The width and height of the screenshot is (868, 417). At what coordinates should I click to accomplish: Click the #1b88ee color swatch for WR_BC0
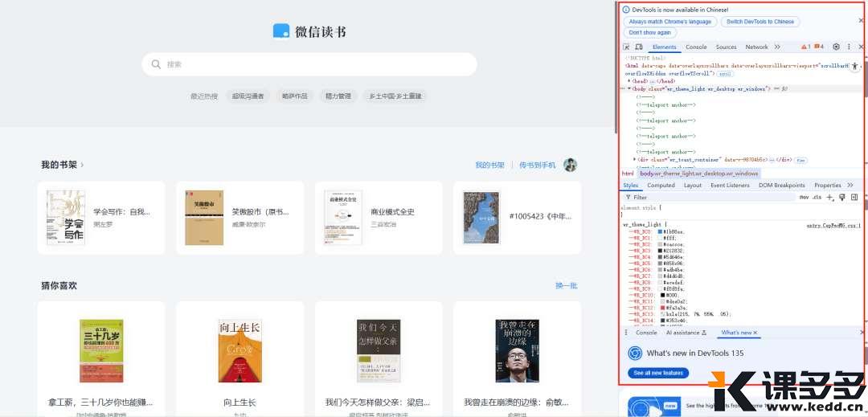click(660, 231)
